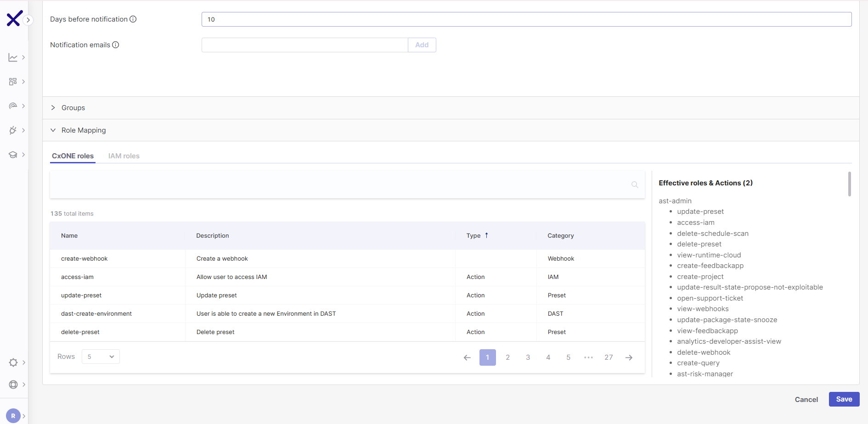
Task: Click the Save button
Action: pos(844,399)
